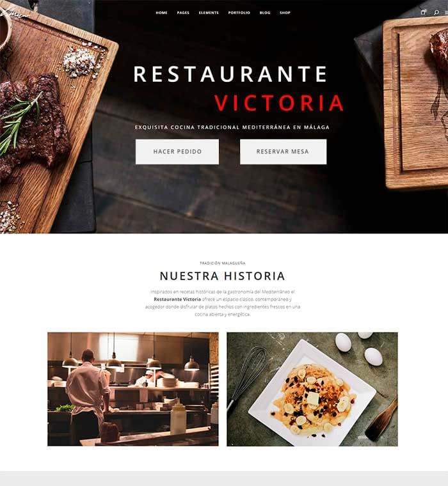Open the hamburger side menu icon
448x486 pixels.
(x=447, y=13)
